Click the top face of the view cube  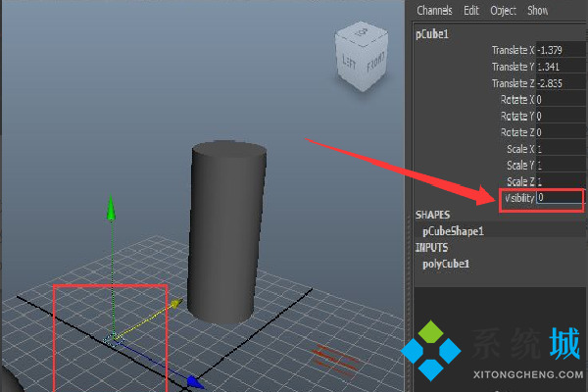[x=363, y=35]
